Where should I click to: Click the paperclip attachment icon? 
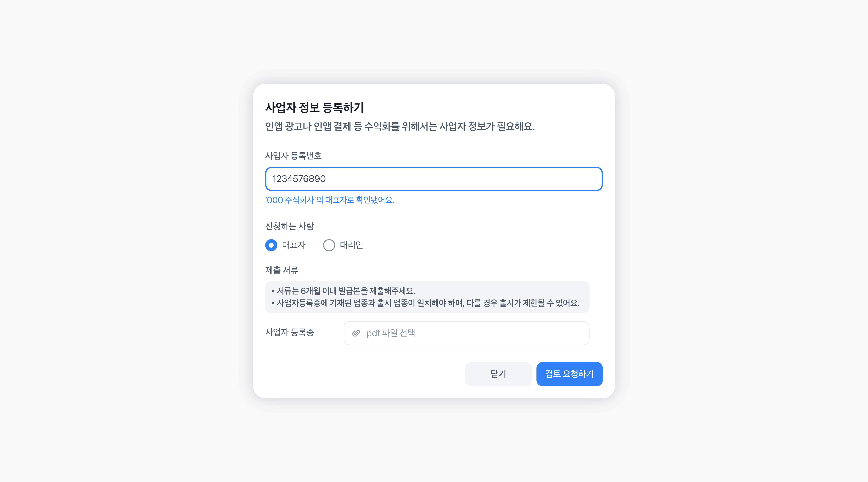(x=356, y=333)
